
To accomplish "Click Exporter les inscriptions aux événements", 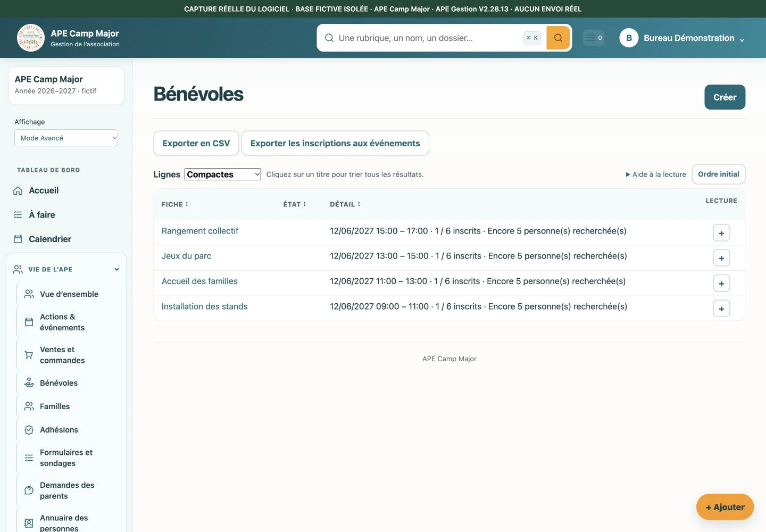I will [335, 143].
